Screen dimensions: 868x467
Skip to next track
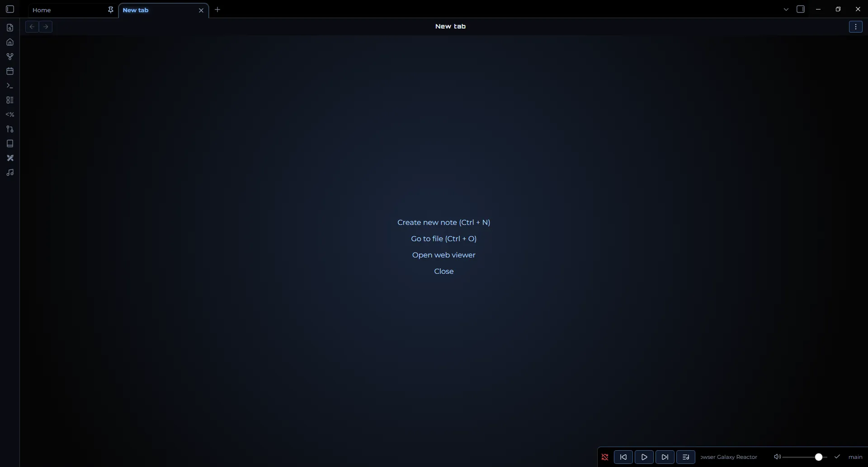[x=665, y=457]
